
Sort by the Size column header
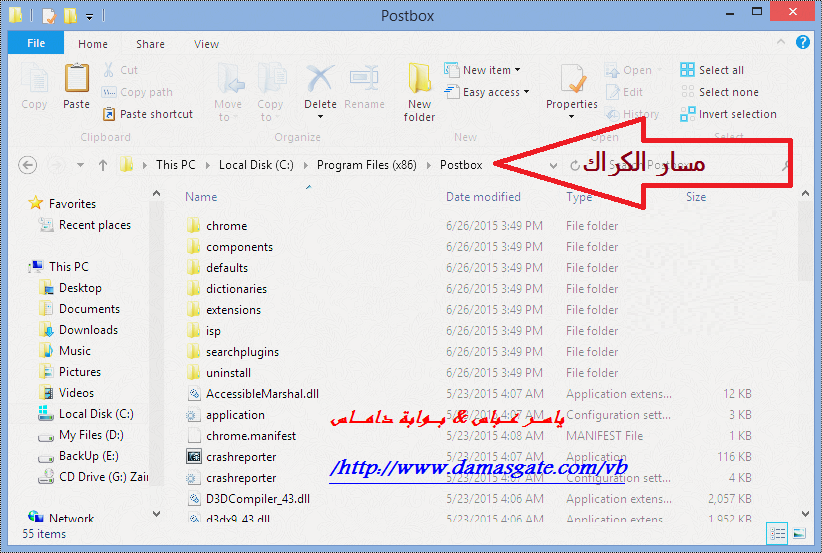(x=696, y=197)
